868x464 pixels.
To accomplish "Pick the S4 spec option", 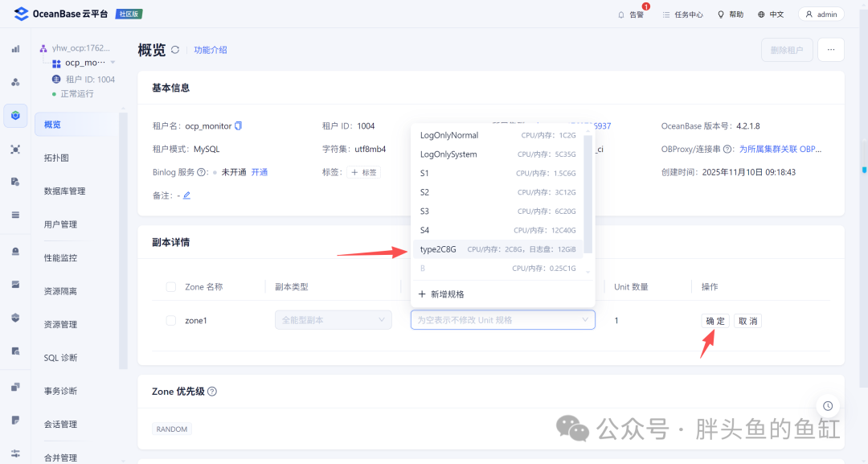I will point(497,230).
